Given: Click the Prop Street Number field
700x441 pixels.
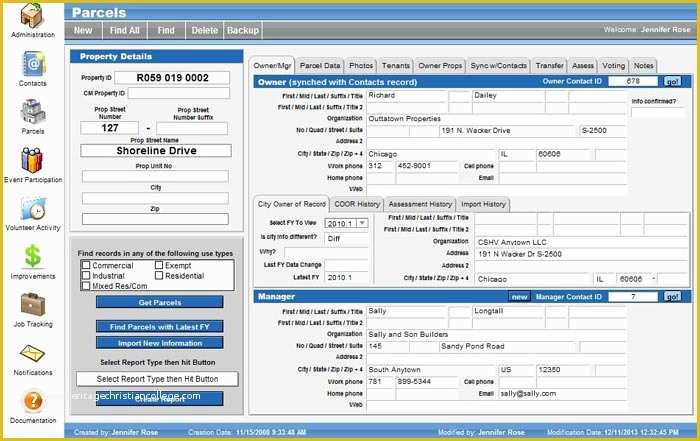Looking at the screenshot, I should tap(109, 128).
